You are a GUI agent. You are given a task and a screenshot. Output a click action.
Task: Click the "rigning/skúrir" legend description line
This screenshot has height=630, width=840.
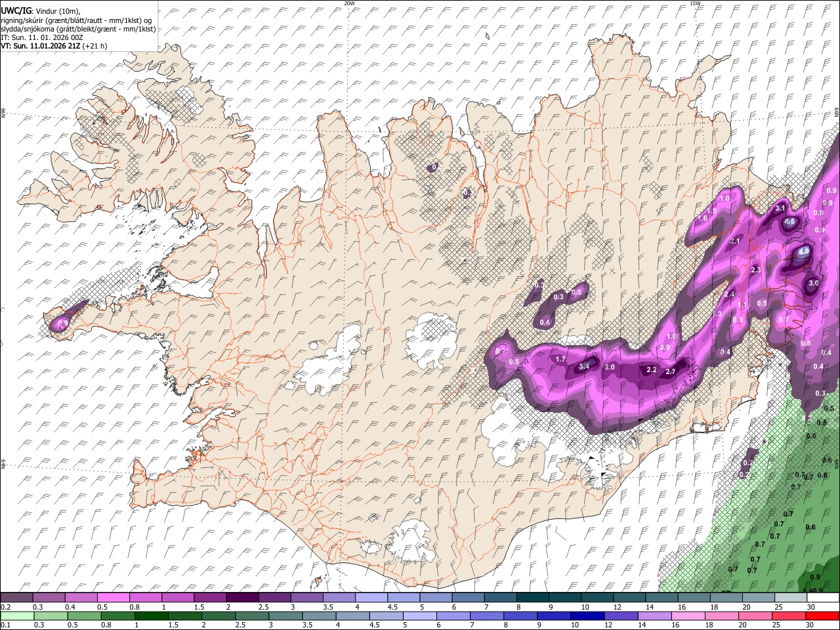click(75, 20)
